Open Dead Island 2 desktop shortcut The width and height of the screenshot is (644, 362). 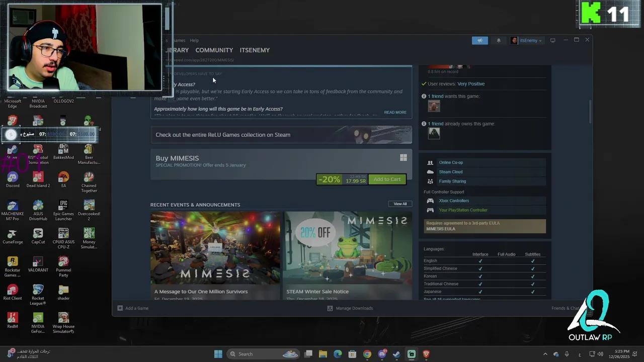pos(38,180)
